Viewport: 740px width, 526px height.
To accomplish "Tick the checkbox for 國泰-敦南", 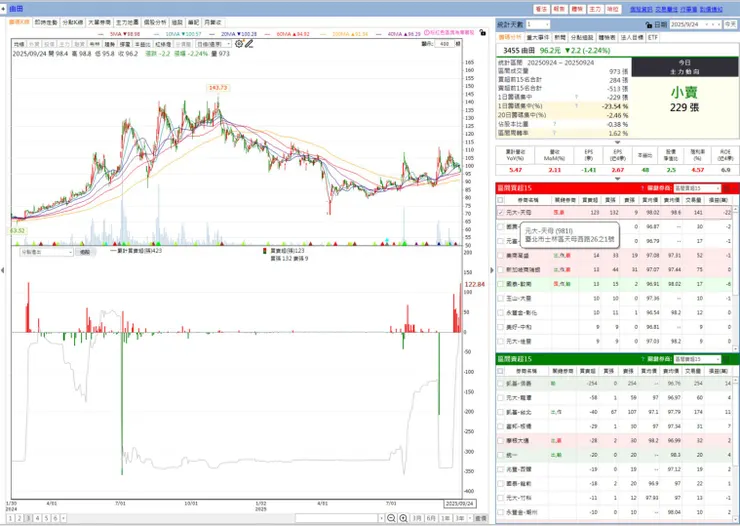I will click(501, 284).
